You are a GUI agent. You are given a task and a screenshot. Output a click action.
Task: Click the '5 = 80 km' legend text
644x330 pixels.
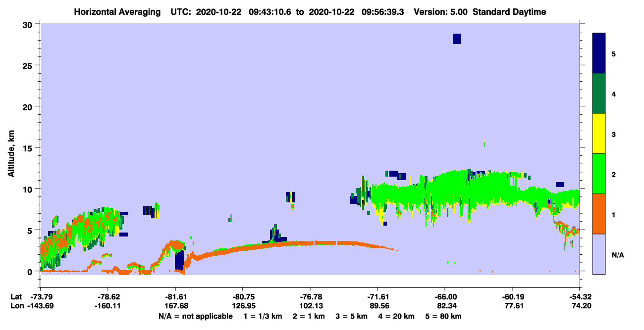(x=442, y=316)
